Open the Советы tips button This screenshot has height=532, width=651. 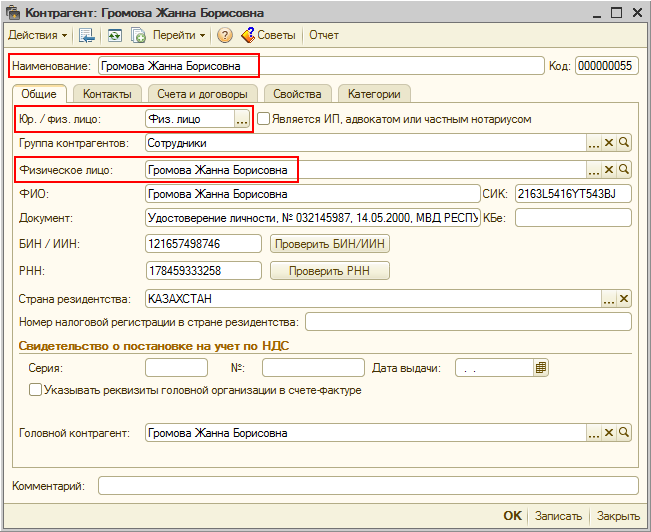click(268, 35)
